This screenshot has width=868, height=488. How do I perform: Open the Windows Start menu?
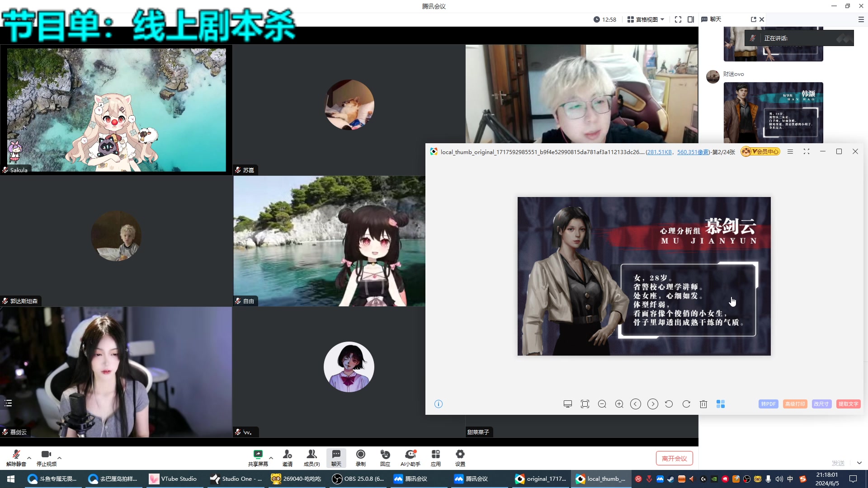pos(11,479)
